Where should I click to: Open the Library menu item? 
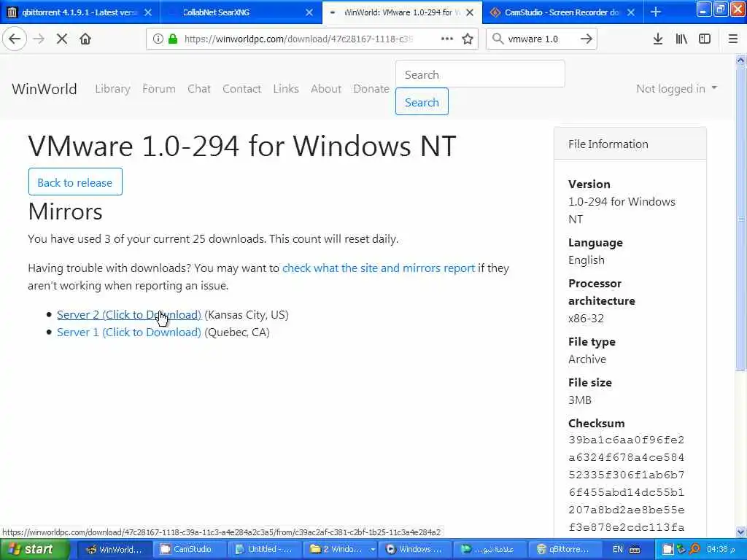coord(112,88)
